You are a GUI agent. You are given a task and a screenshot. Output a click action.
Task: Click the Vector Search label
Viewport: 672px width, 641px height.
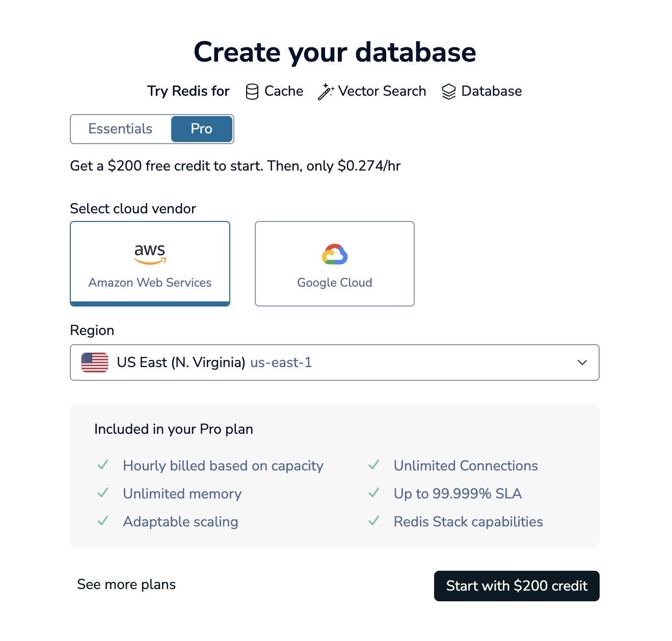pos(382,91)
